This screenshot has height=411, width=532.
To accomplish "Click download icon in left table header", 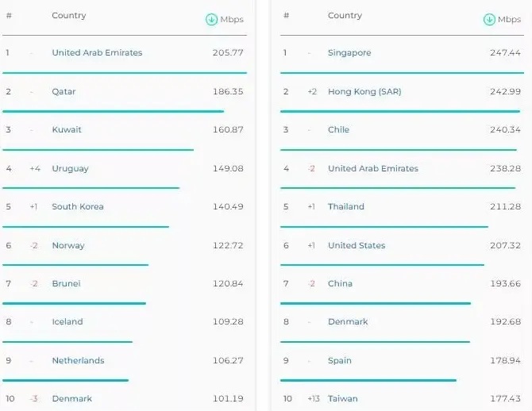I will [211, 20].
